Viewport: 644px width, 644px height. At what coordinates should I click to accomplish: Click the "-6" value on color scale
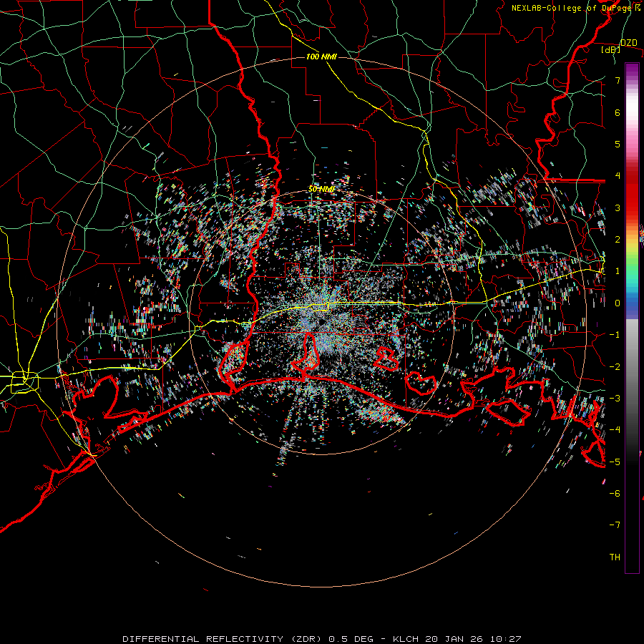coord(615,494)
